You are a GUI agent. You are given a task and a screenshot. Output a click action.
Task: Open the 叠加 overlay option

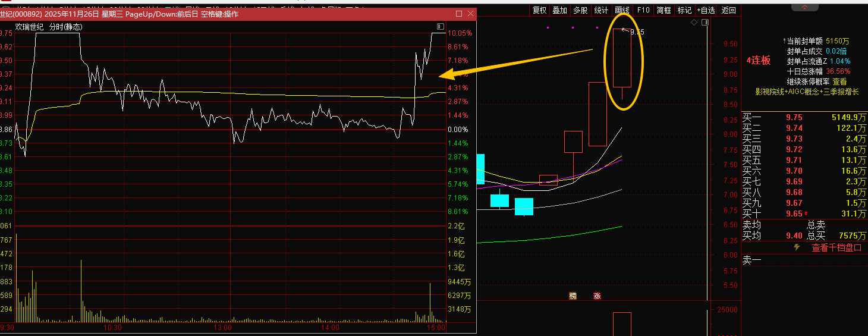(x=559, y=10)
